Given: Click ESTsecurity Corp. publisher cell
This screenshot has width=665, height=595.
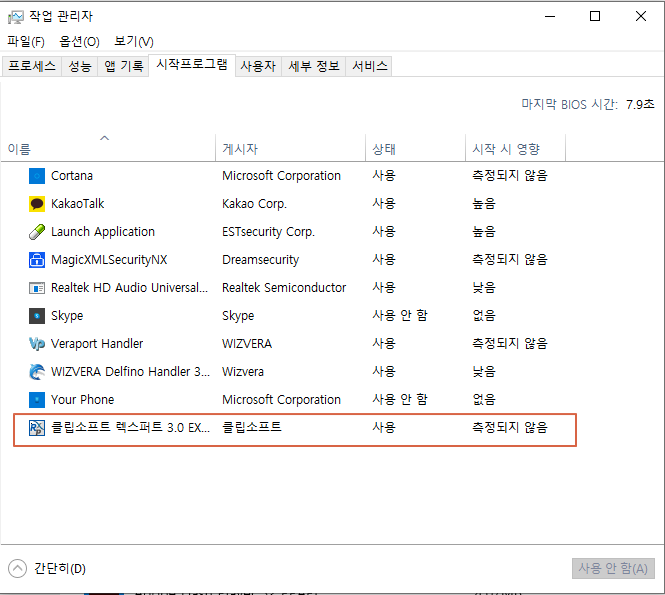Looking at the screenshot, I should point(268,232).
